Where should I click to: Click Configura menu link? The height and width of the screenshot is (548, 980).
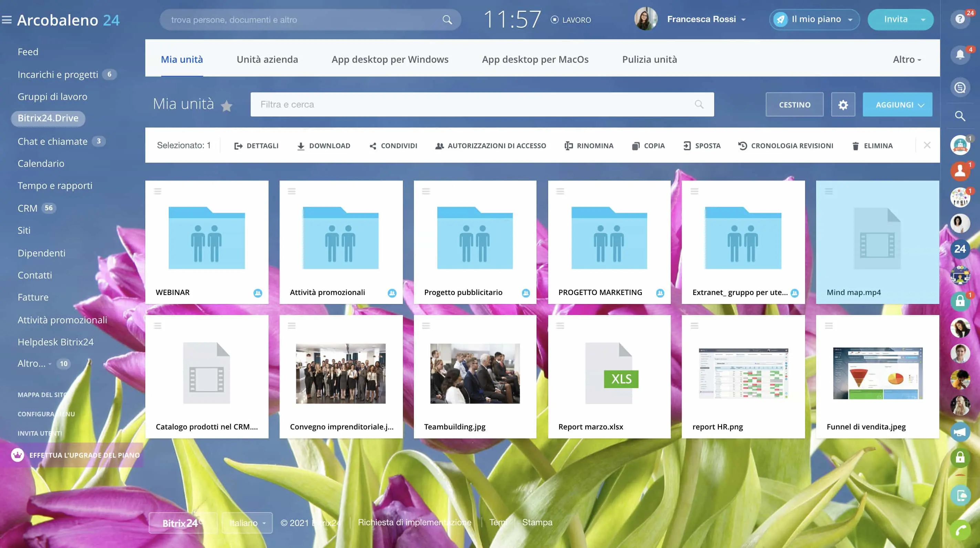46,414
